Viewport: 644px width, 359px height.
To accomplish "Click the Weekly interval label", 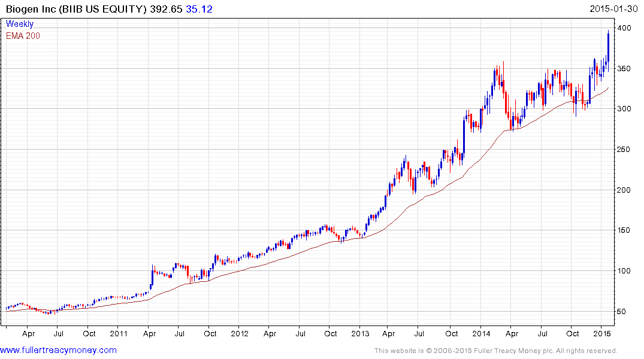I will pos(20,24).
